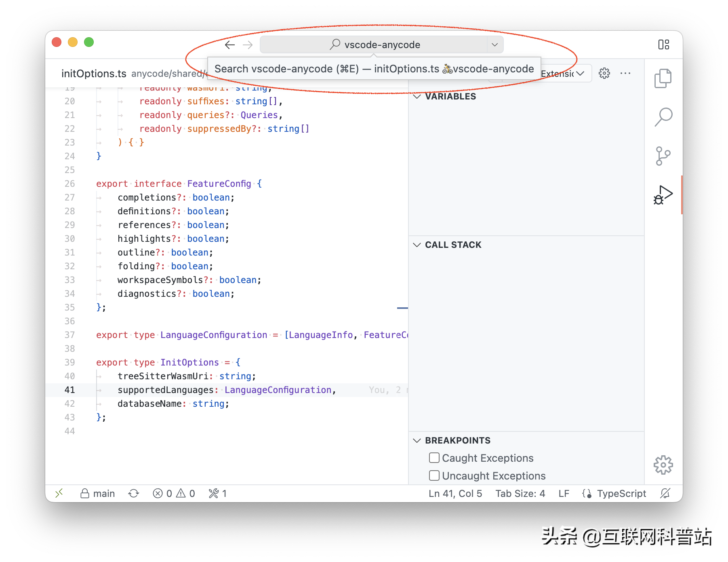The width and height of the screenshot is (728, 562).
Task: Change indentation via Tab Size: 4
Action: 520,493
